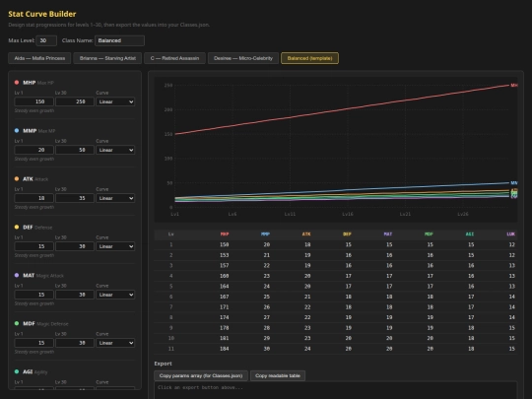This screenshot has height=399, width=532.
Task: Click the MMP column header in table
Action: (x=265, y=234)
